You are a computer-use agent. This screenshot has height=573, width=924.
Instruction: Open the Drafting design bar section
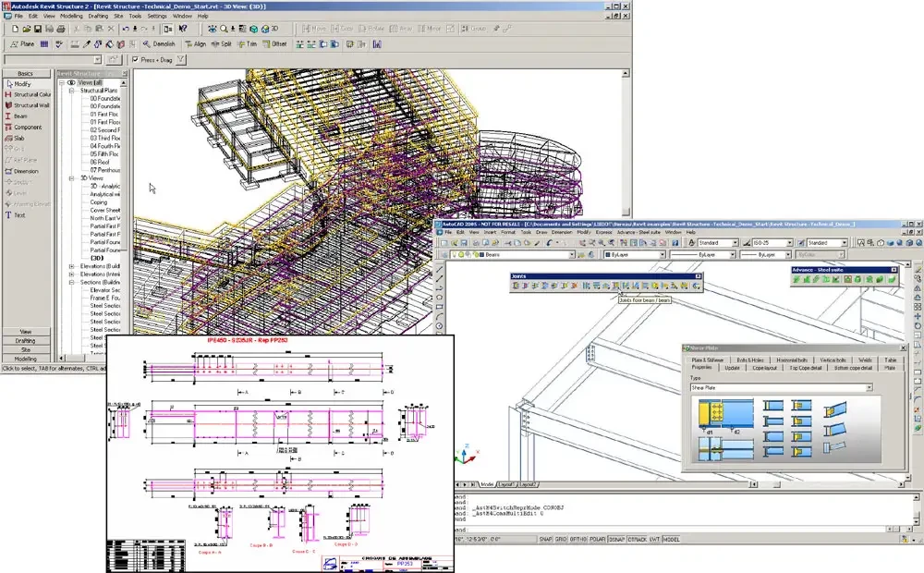(25, 341)
